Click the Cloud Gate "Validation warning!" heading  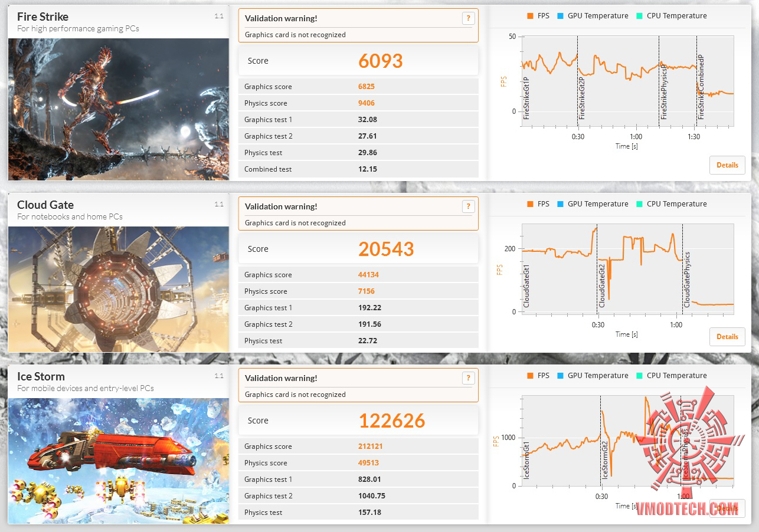pyautogui.click(x=281, y=206)
